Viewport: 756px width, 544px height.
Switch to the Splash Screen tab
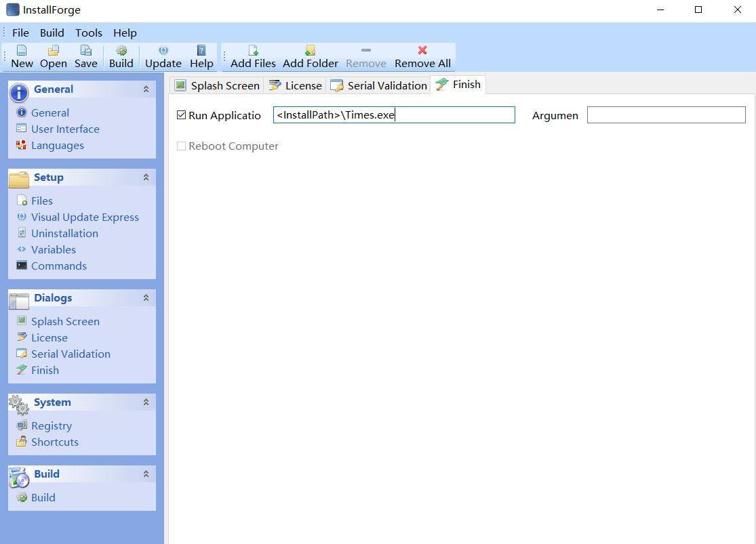(x=217, y=85)
